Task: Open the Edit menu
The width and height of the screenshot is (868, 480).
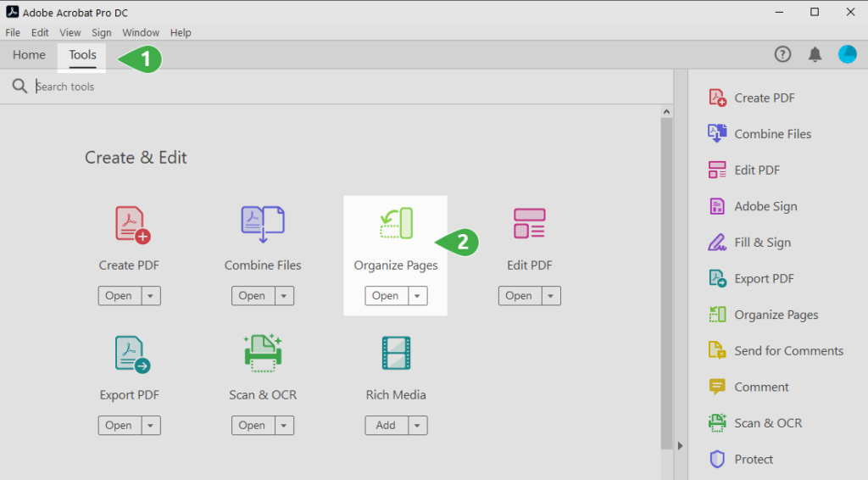Action: point(40,33)
